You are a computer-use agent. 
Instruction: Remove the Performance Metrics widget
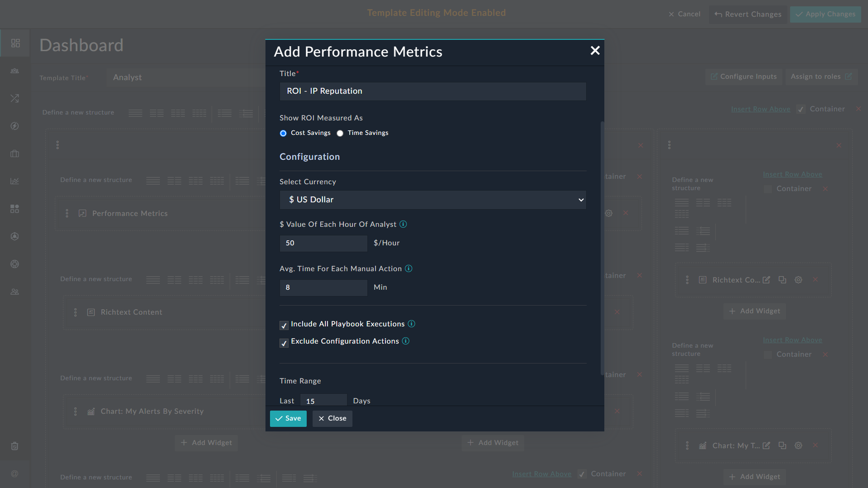626,213
